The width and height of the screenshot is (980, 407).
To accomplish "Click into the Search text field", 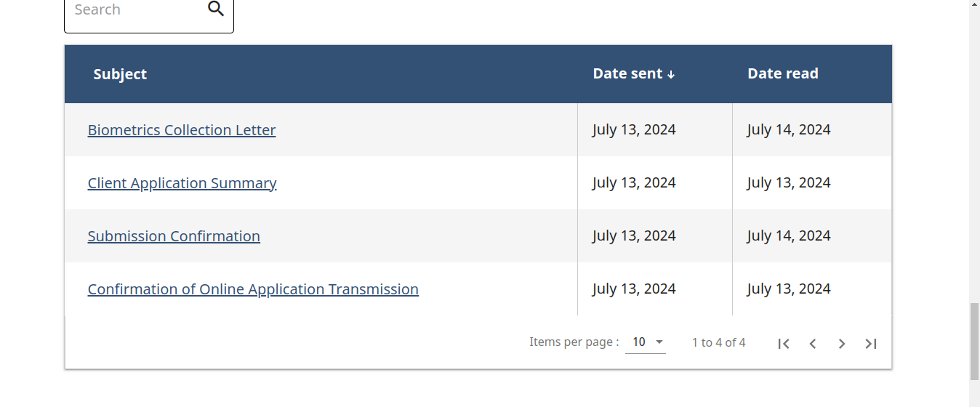I will tap(134, 10).
